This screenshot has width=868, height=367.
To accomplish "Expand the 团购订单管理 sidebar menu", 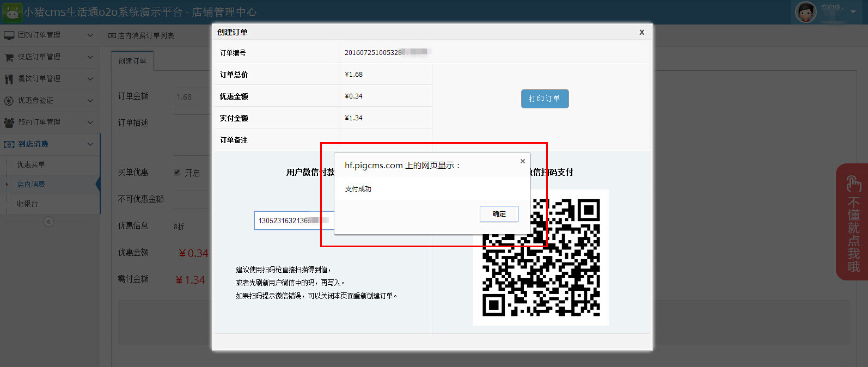I will pyautogui.click(x=50, y=35).
